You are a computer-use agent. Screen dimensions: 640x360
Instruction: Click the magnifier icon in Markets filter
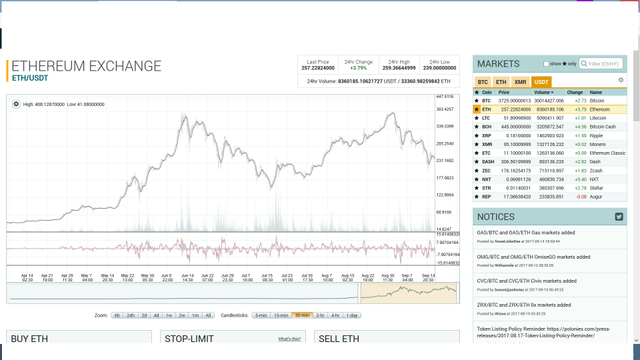point(584,64)
